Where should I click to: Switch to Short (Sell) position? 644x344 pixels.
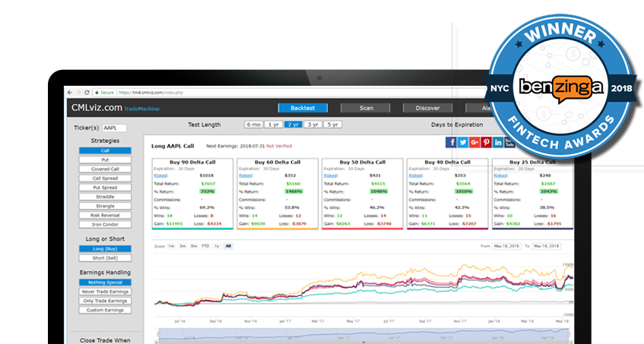105,258
